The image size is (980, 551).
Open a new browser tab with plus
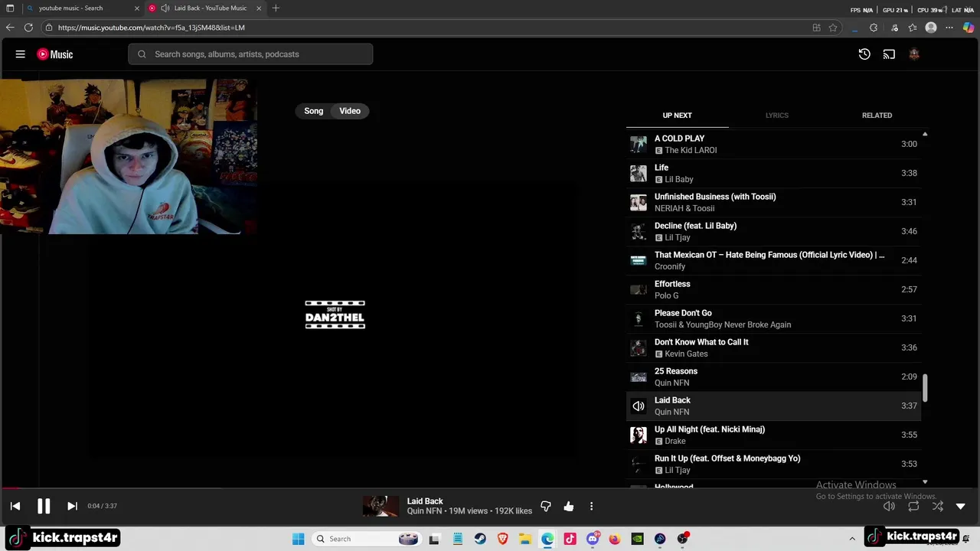pyautogui.click(x=276, y=8)
